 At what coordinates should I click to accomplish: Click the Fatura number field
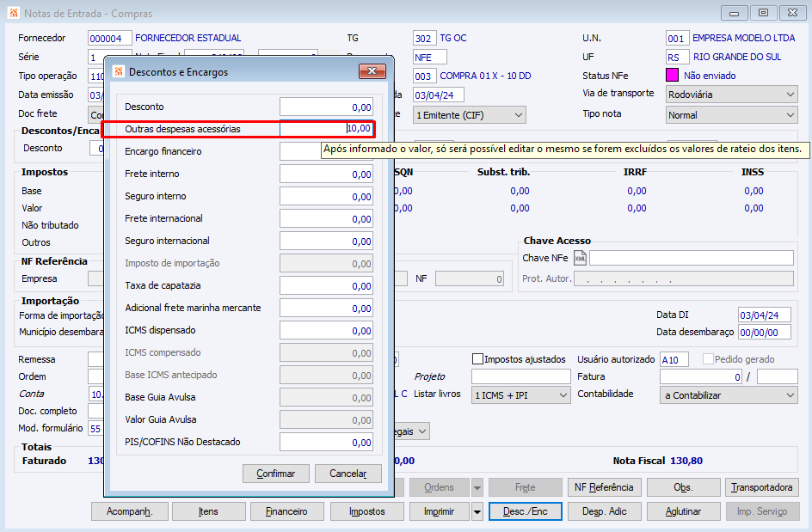701,376
